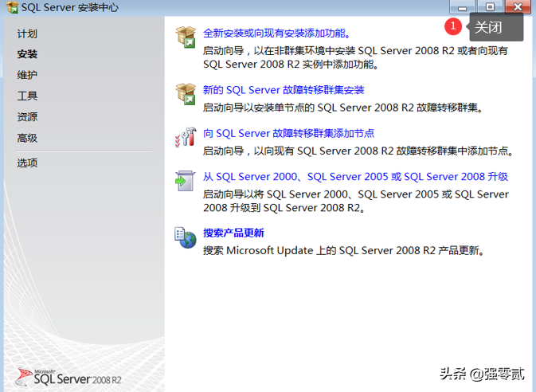Select the 安装 sidebar item
Image resolution: width=536 pixels, height=392 pixels.
click(x=27, y=54)
